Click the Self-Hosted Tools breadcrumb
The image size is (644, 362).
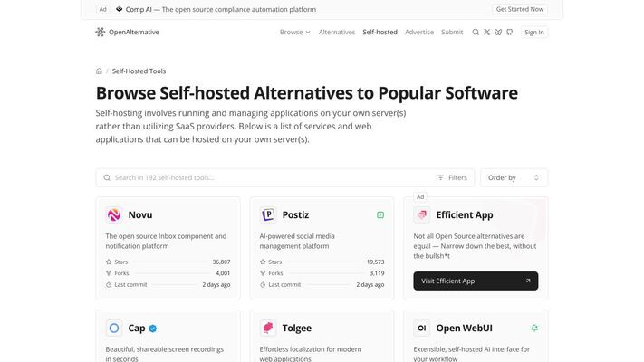(139, 71)
